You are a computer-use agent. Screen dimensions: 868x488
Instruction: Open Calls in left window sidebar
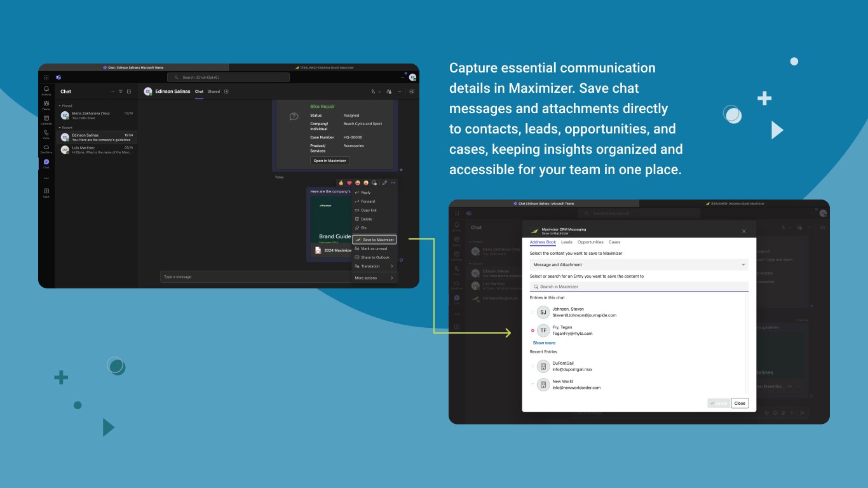[46, 134]
